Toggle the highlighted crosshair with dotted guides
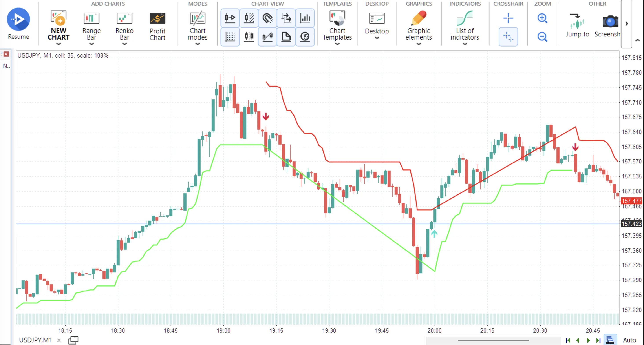The height and width of the screenshot is (345, 644). pos(508,37)
